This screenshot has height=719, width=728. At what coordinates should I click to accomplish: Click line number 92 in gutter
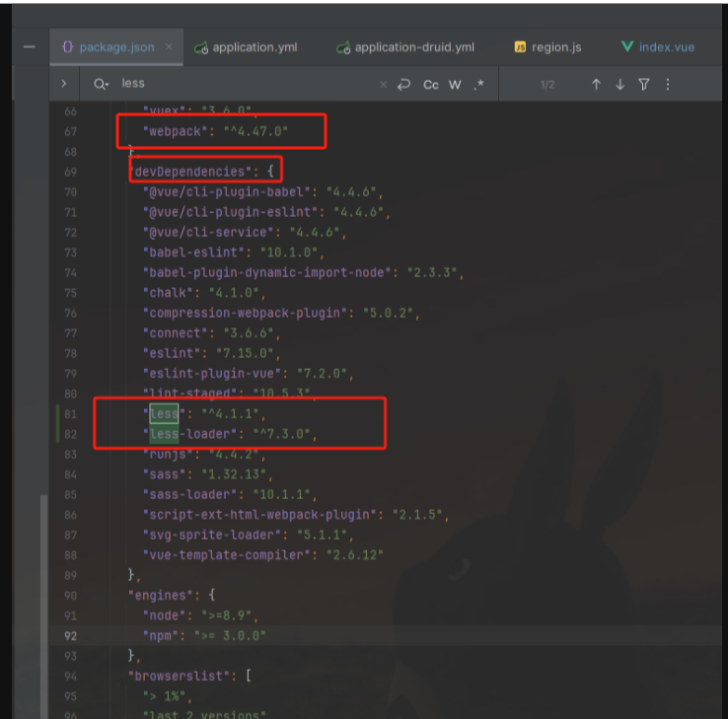tap(71, 636)
